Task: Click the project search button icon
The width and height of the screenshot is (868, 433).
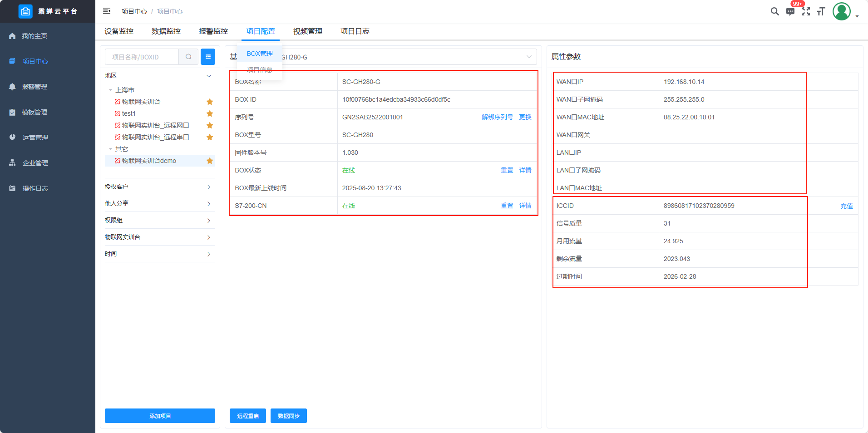Action: pos(188,57)
